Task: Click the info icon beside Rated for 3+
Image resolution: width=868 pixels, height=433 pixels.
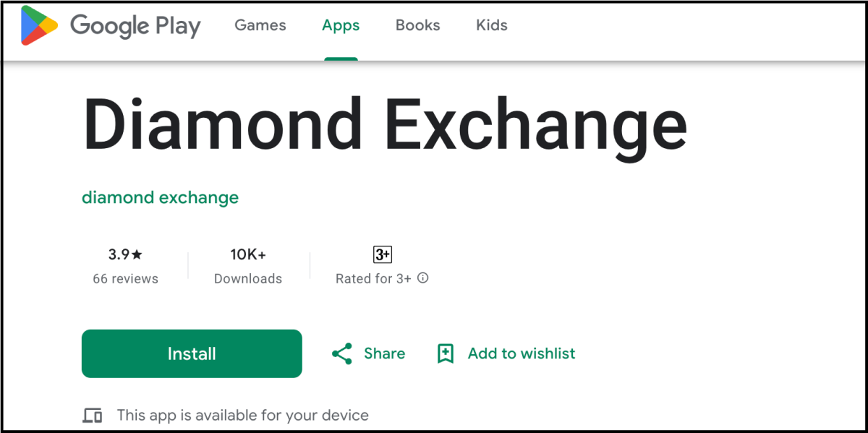Action: 423,278
